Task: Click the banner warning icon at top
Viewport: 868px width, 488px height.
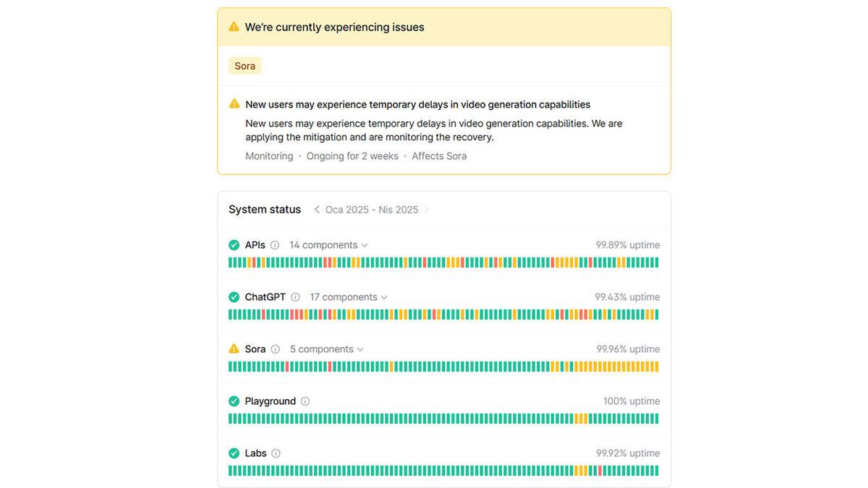Action: pos(234,27)
